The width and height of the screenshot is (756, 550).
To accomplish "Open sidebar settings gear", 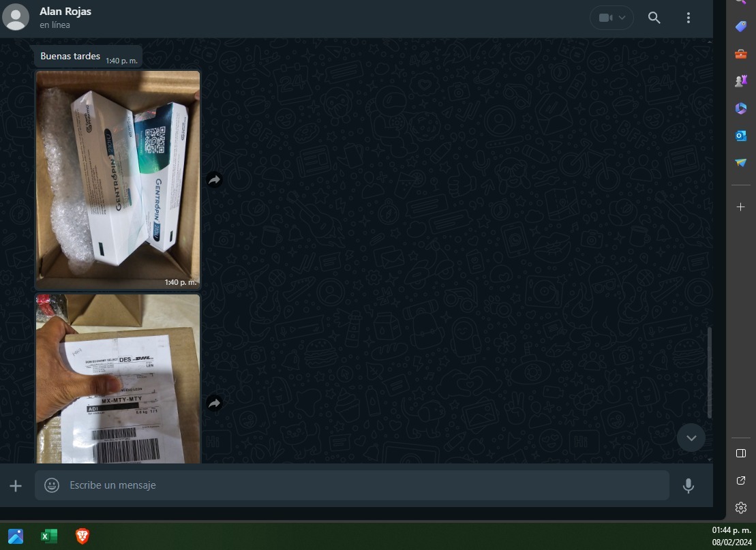I will tap(741, 507).
